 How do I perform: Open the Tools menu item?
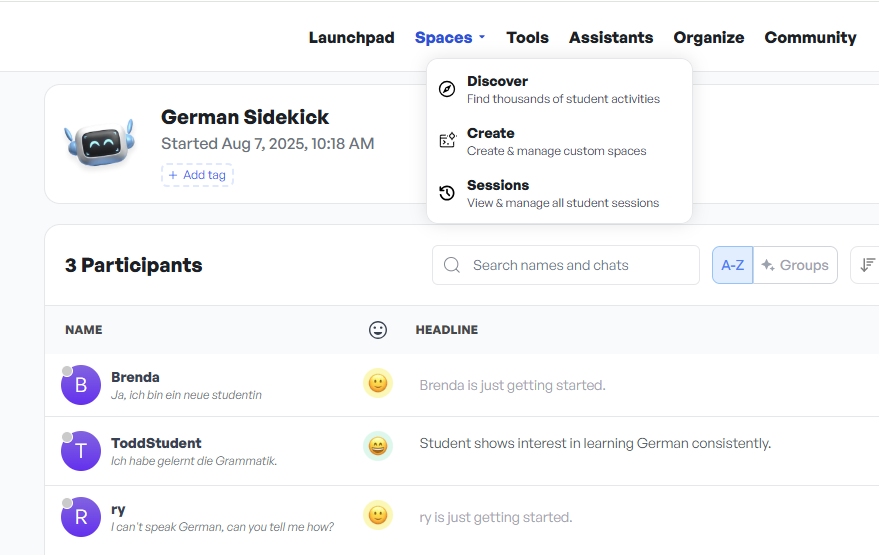[527, 38]
